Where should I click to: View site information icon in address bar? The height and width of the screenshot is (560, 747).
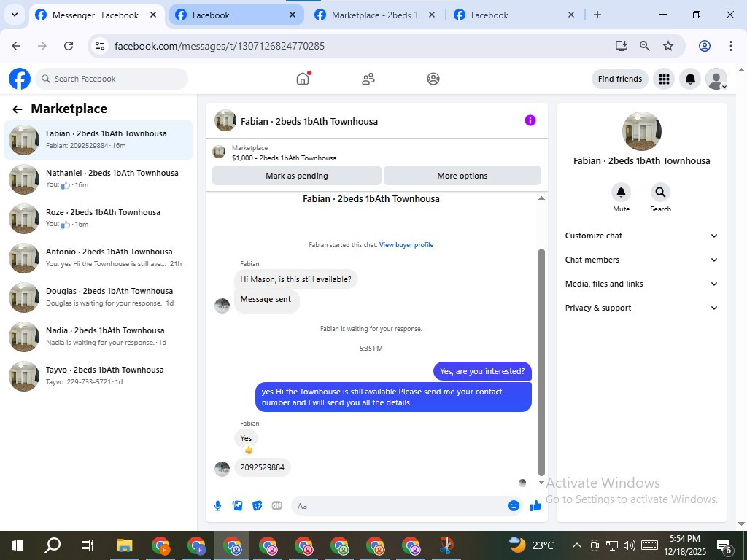click(x=99, y=46)
